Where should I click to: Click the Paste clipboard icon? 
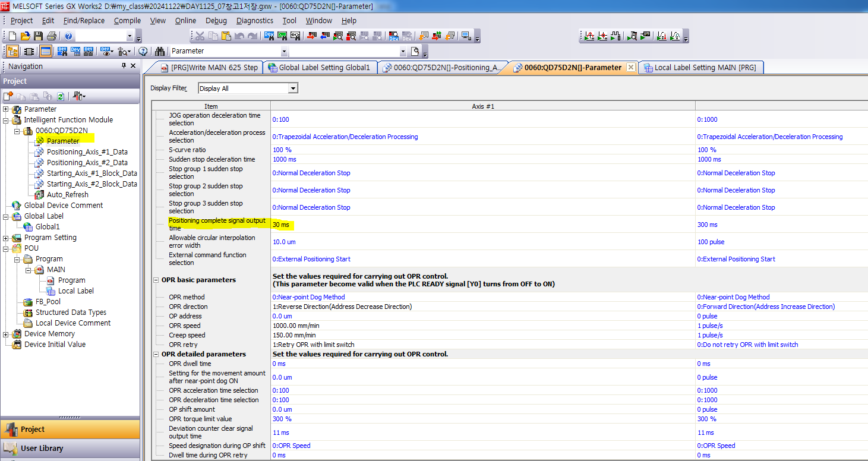[226, 36]
